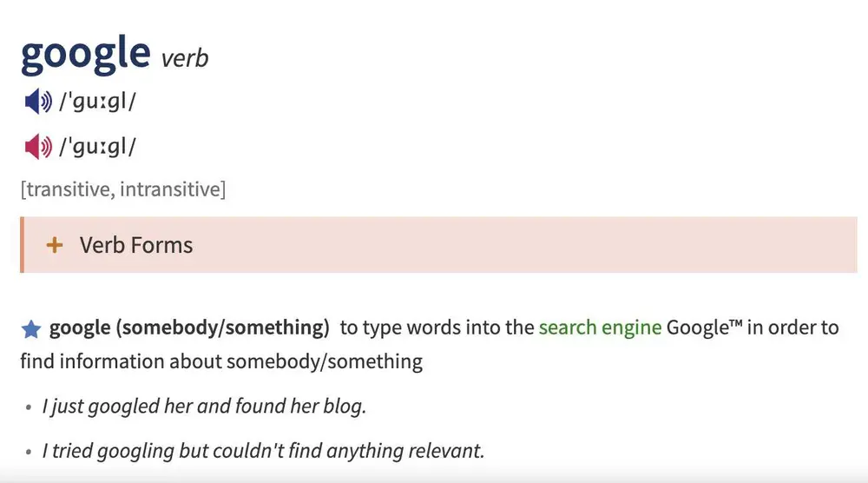Image resolution: width=868 pixels, height=483 pixels.
Task: Expand the Verb Forms section label
Action: [136, 245]
